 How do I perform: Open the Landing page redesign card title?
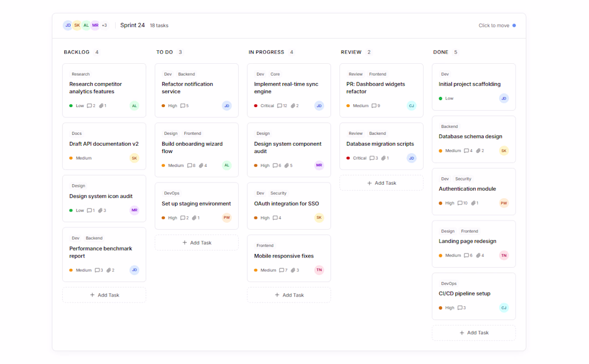click(467, 241)
